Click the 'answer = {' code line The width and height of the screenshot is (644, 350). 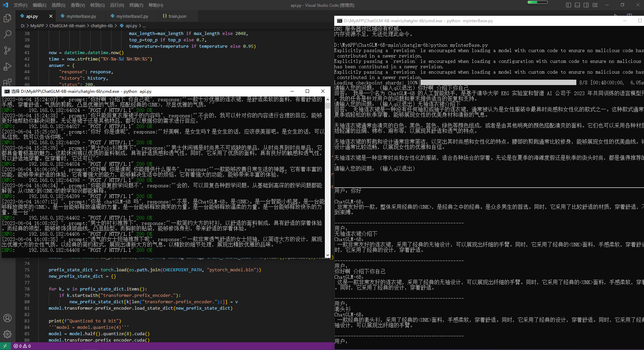62,65
